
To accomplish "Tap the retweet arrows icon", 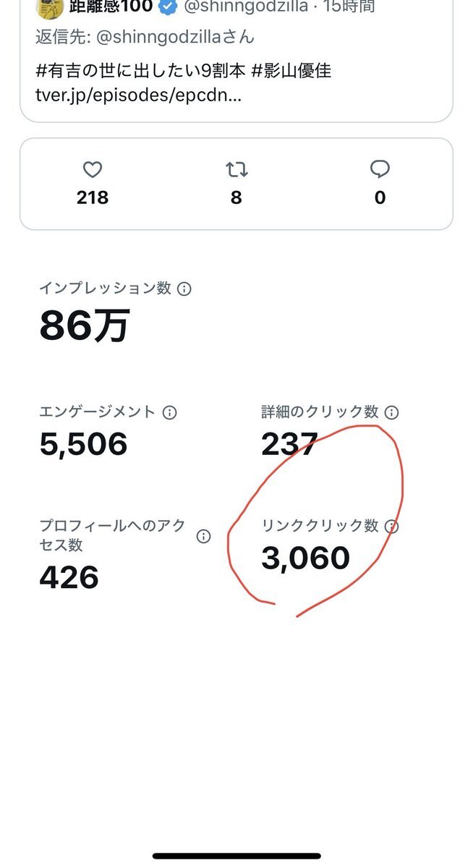I will click(x=236, y=170).
